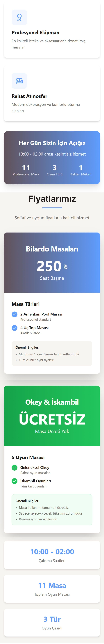Screen dimensions: 104x644
Task: Click the blue checkmark beside 2 Amerikan Pool Masası
Action: click(15, 314)
